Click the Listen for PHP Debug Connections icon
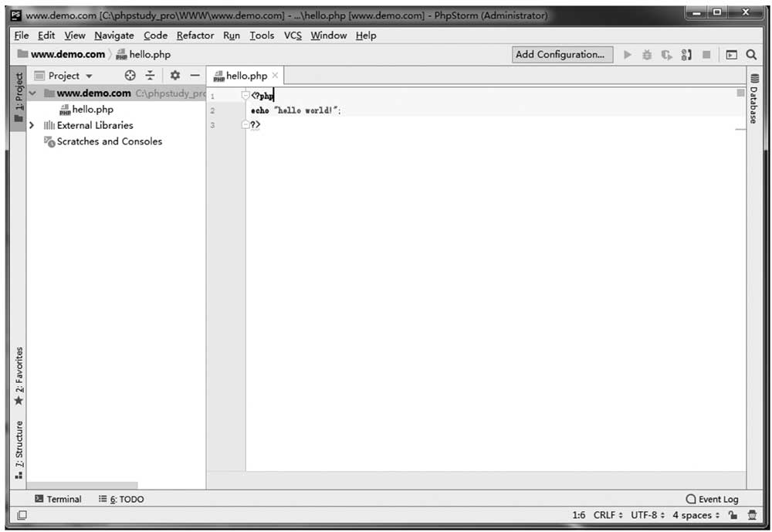Image resolution: width=772 pixels, height=532 pixels. [686, 55]
